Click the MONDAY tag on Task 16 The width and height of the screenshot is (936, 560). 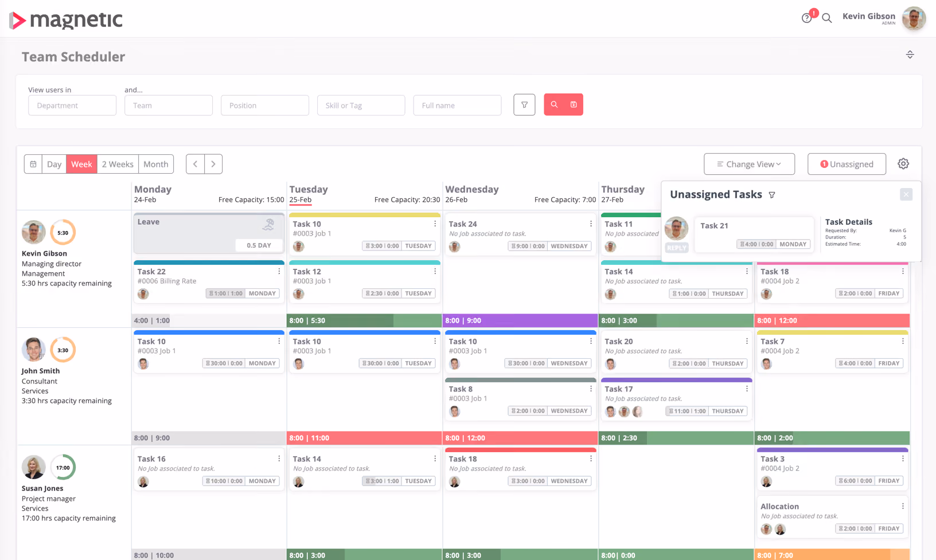(262, 481)
